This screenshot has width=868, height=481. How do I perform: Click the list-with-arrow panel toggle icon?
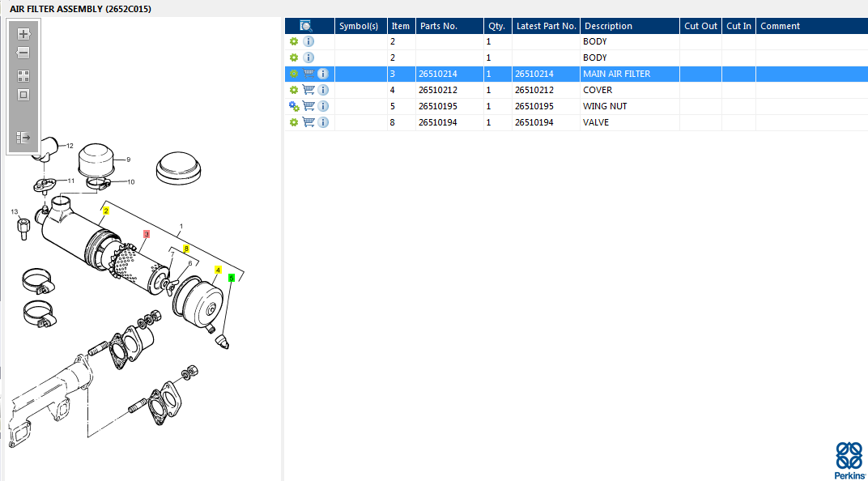pyautogui.click(x=23, y=138)
